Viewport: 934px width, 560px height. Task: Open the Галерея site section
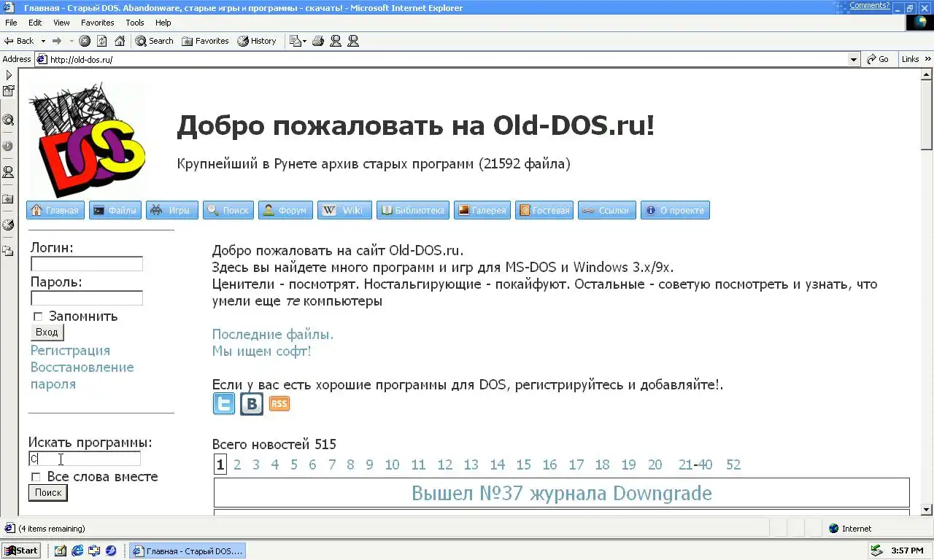[x=482, y=210]
